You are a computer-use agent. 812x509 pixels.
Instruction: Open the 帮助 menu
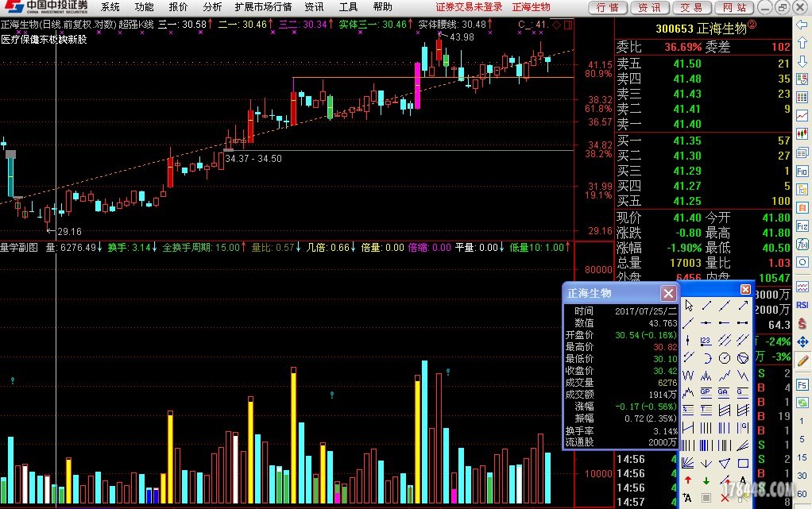(x=382, y=7)
